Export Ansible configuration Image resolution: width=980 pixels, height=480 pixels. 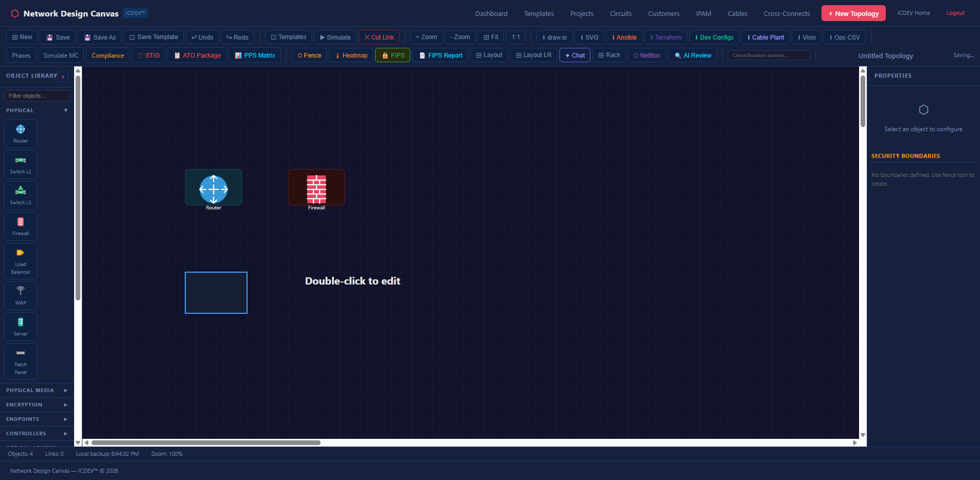coord(624,38)
